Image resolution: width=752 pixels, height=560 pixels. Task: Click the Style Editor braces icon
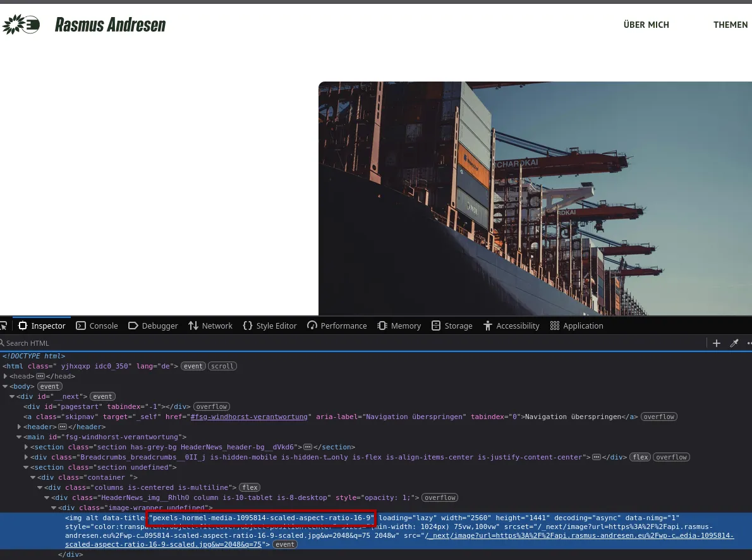coord(248,326)
